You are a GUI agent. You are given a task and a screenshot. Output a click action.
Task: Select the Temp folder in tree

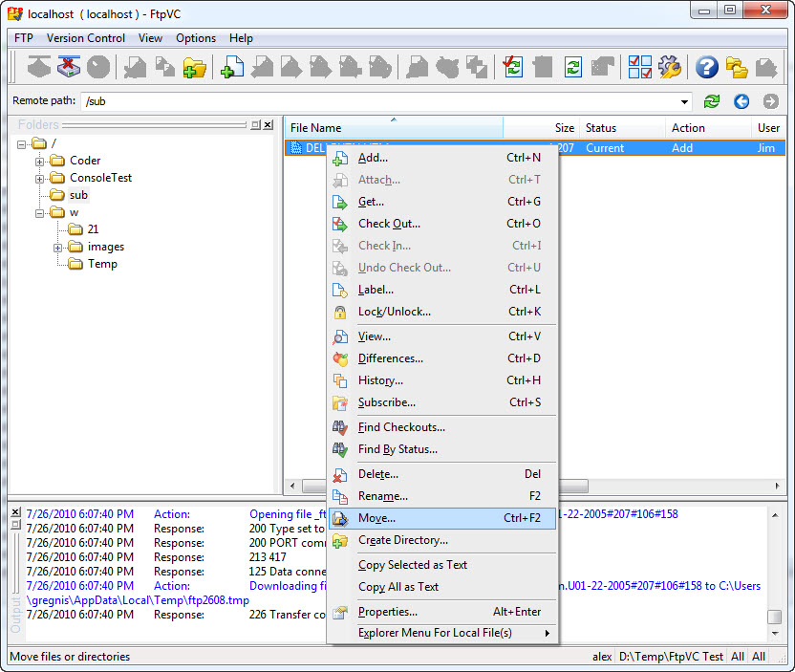point(102,264)
